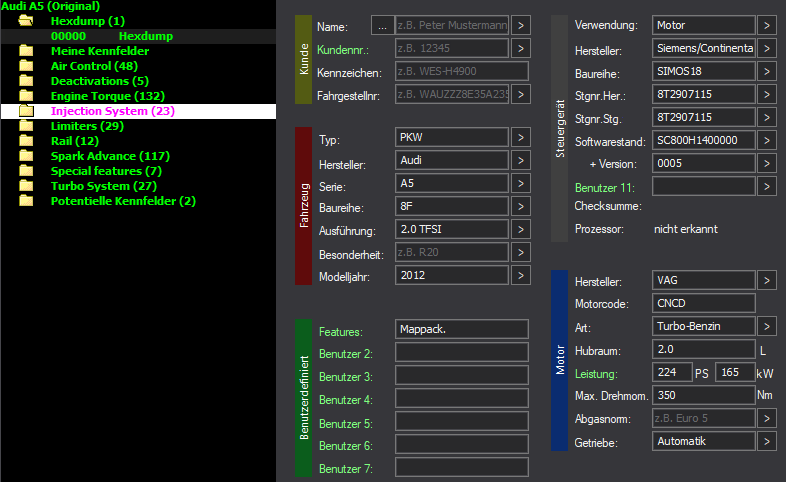
Task: Click the Deactivations (5) folder icon
Action: [x=26, y=81]
